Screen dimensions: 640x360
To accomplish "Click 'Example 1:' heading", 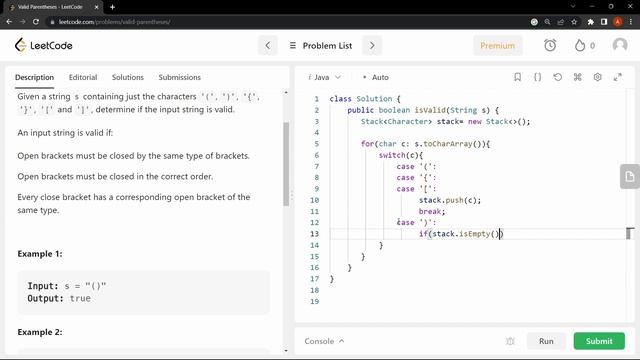I will coord(40,253).
